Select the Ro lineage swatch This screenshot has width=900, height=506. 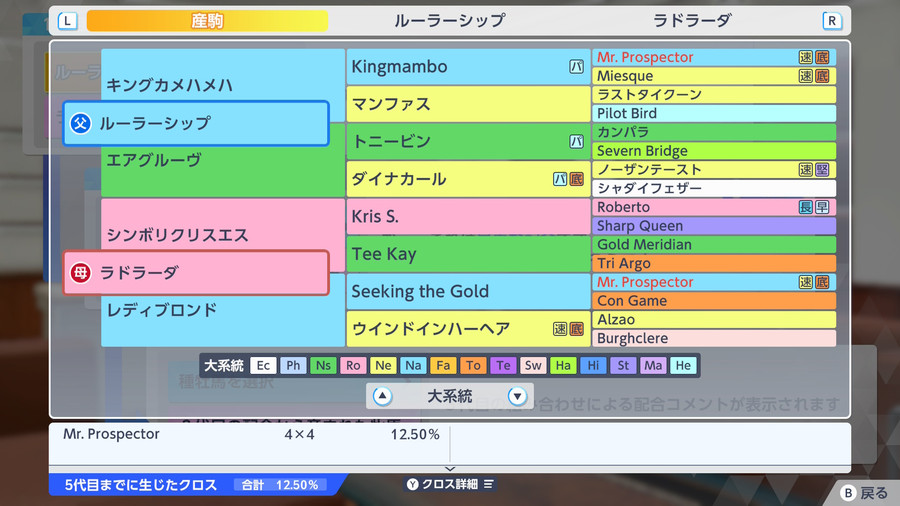point(353,365)
